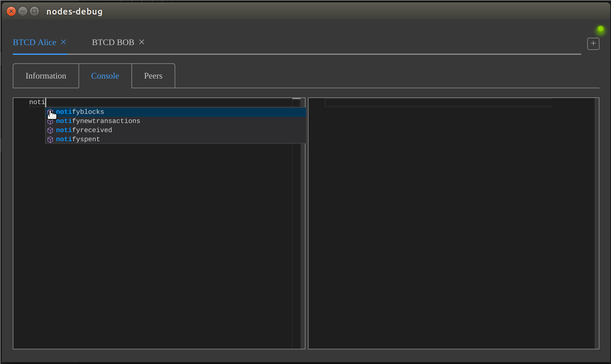Click the cube icon beside notifyreceived
This screenshot has height=364, width=611.
50,131
